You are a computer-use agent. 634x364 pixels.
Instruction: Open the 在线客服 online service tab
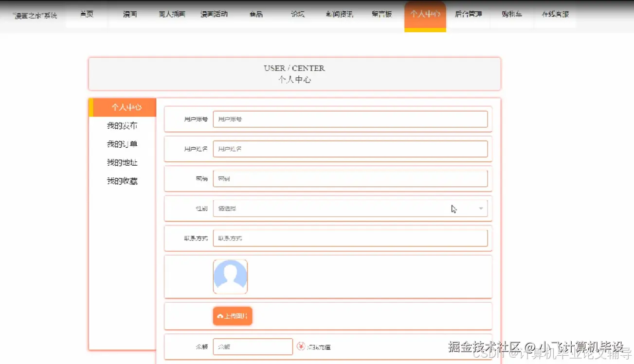555,15
